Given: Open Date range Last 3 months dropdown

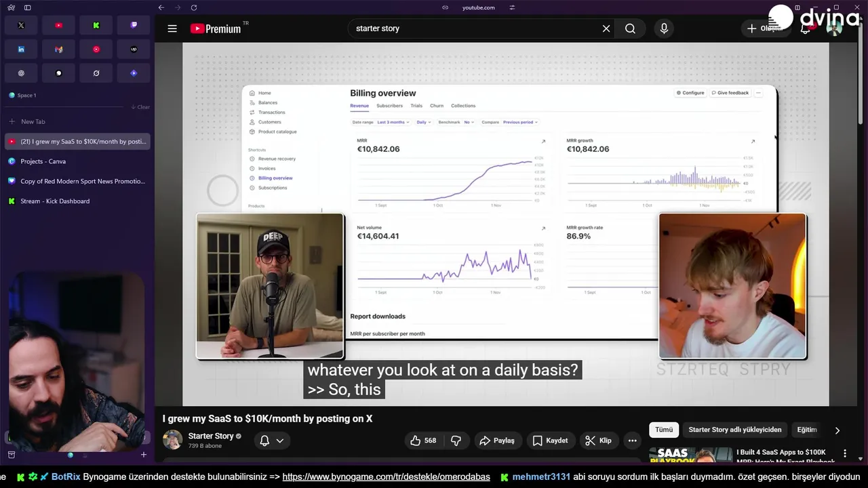Looking at the screenshot, I should pos(381,122).
